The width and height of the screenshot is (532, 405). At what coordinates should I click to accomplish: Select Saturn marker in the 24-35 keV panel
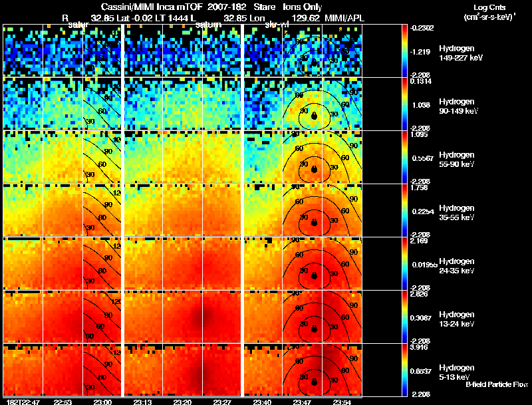click(x=314, y=275)
